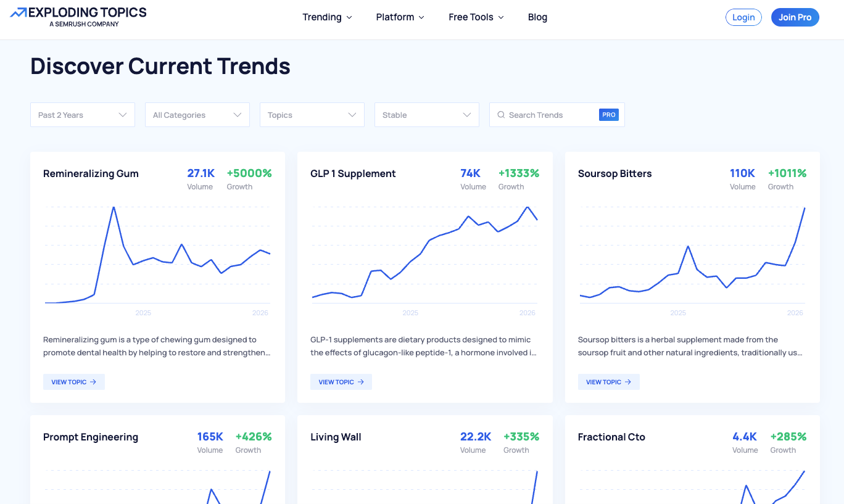Click the arrow icon on Remineralizing Gum's View Topic

click(93, 382)
